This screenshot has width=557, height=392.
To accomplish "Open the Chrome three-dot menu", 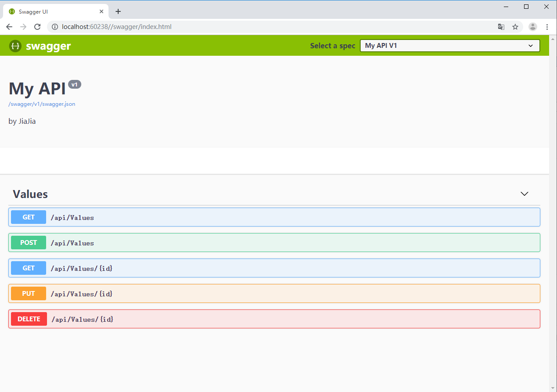I will (x=547, y=27).
